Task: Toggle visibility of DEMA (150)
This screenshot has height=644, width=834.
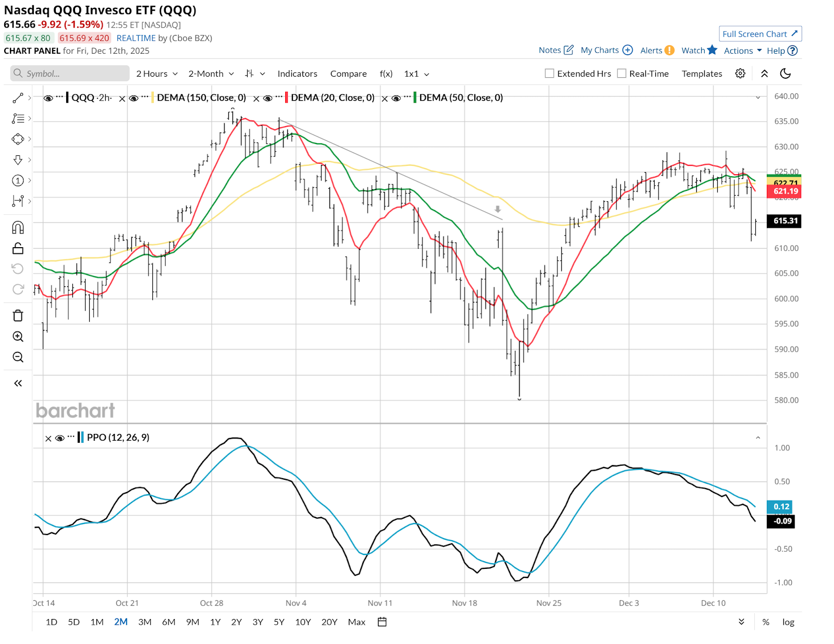Action: [x=133, y=98]
